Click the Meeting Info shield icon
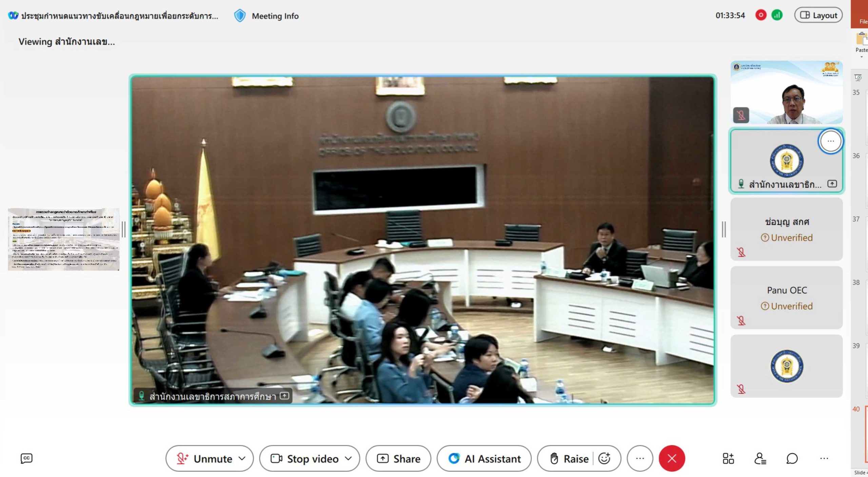868x477 pixels. [240, 16]
